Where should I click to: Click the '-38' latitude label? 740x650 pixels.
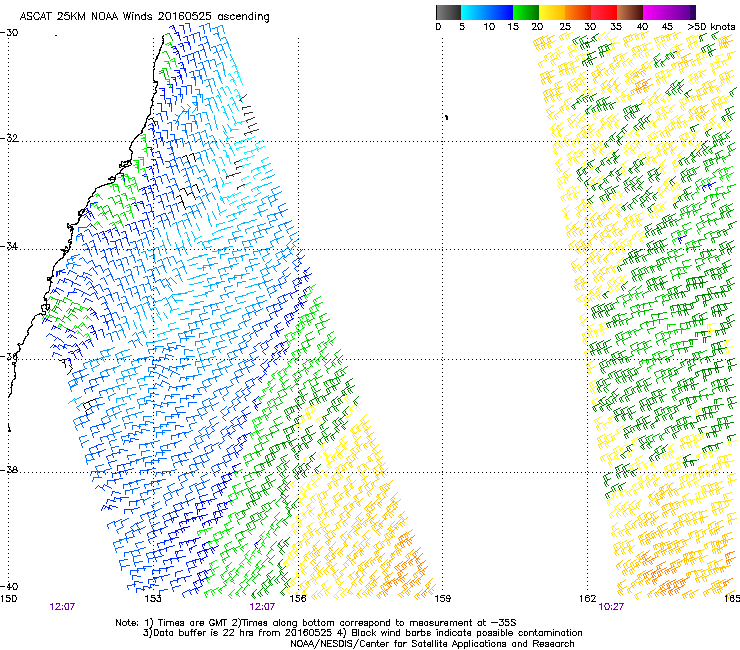tap(9, 470)
